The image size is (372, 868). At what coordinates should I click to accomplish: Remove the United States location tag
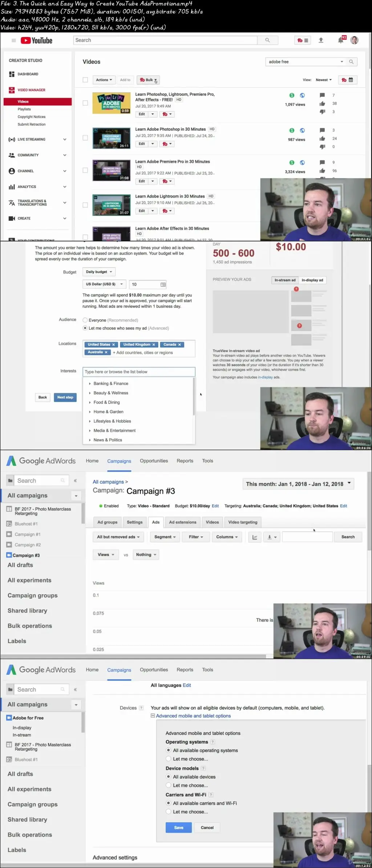[x=113, y=344]
